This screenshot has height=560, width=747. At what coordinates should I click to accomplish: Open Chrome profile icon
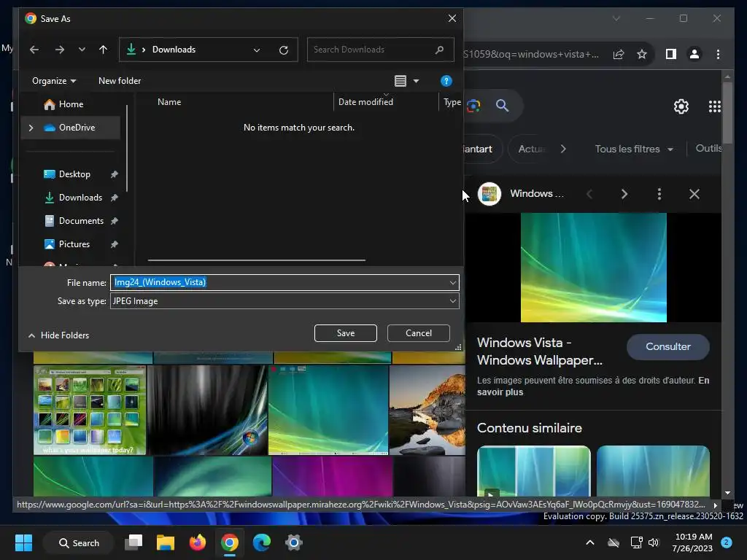(x=694, y=54)
